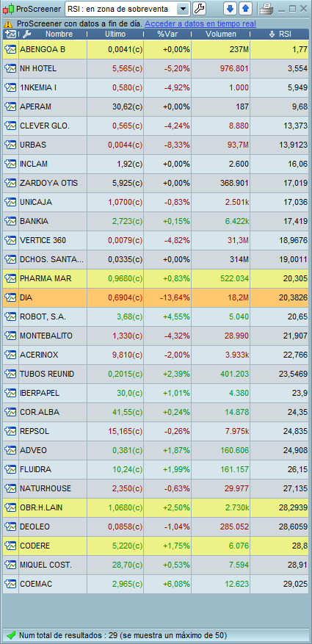Viewport: 312px width, 644px height.
Task: Select the ADVEO row name
Action: click(33, 451)
